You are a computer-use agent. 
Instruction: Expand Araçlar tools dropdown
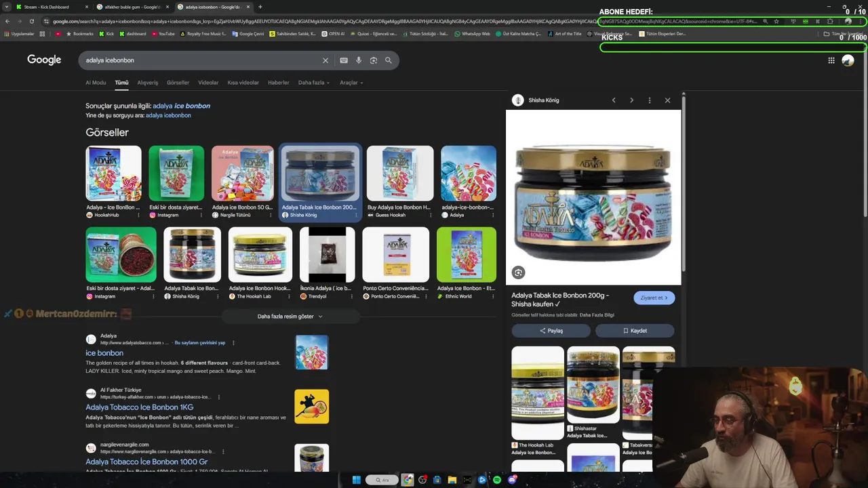(x=351, y=83)
